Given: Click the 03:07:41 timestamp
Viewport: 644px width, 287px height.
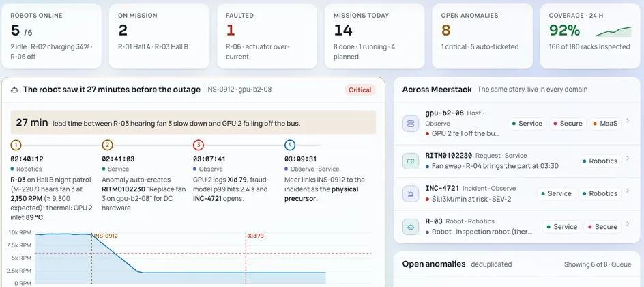Looking at the screenshot, I should tap(209, 159).
